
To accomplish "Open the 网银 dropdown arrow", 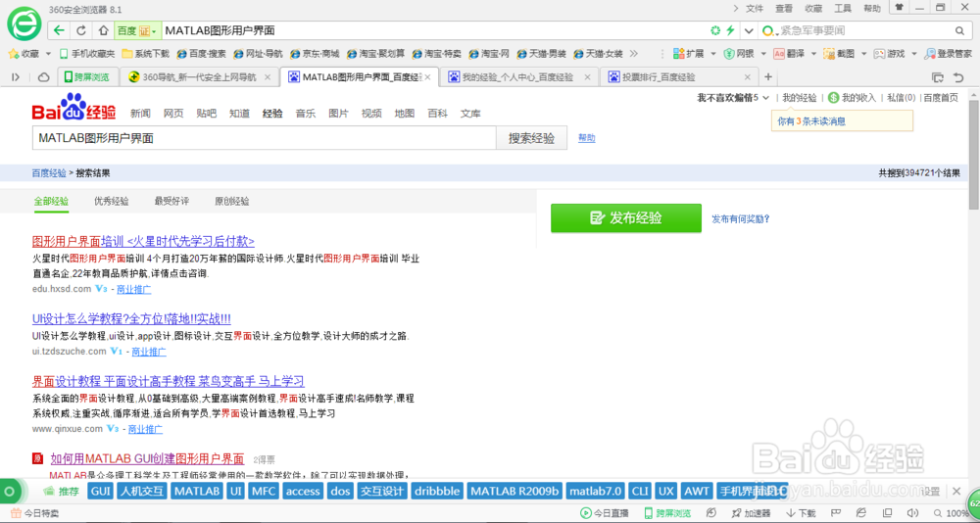I will [x=763, y=54].
